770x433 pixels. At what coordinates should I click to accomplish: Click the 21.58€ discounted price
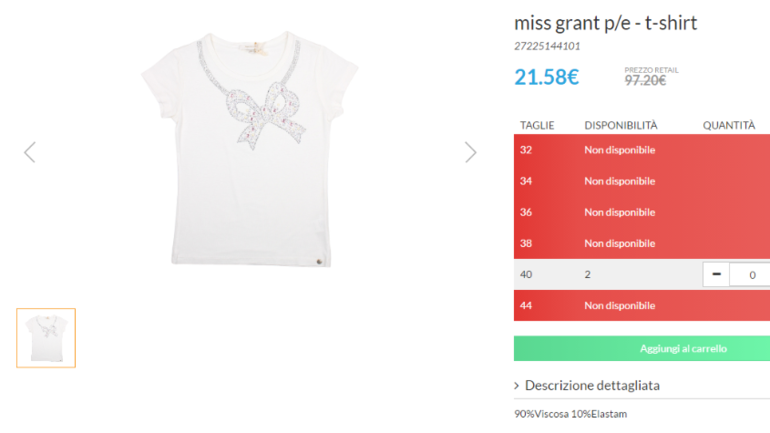coord(547,77)
